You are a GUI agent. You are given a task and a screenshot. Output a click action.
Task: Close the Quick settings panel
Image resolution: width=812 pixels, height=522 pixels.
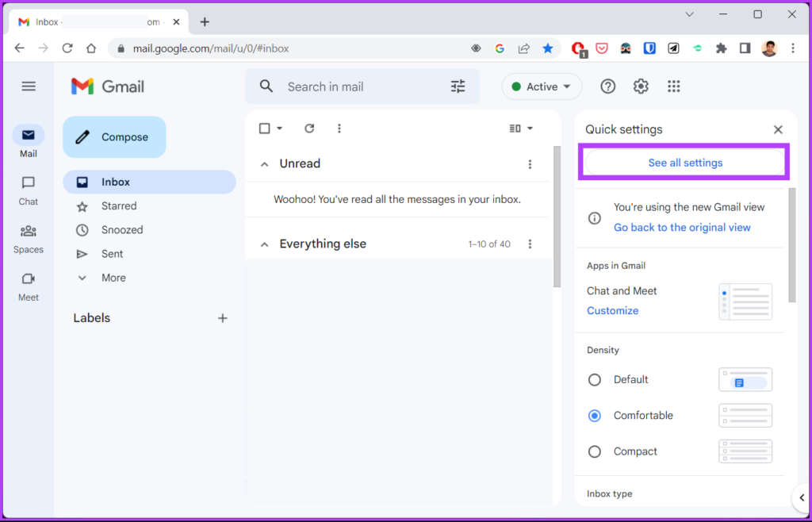(x=778, y=129)
